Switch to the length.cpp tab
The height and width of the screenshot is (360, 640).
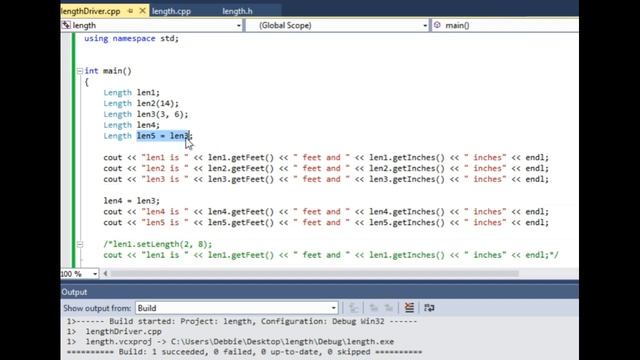pyautogui.click(x=171, y=11)
